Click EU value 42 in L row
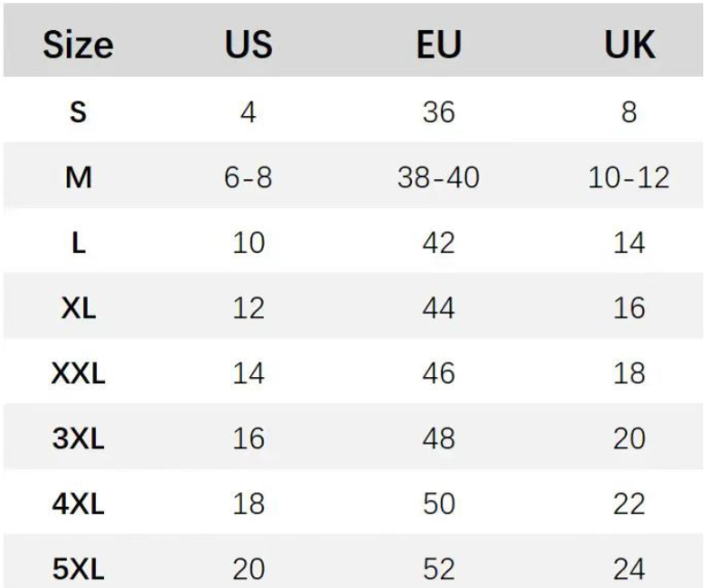706x588 pixels. 438,243
